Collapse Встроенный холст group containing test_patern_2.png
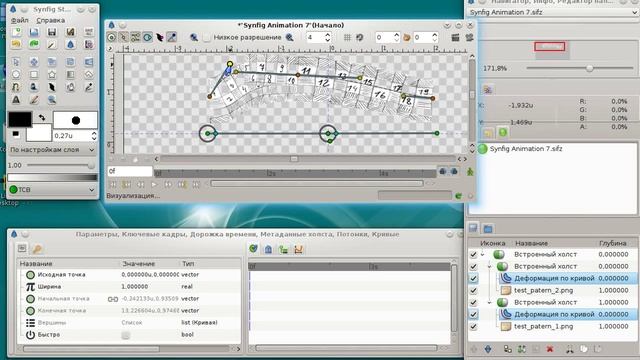640x360 pixels. point(489,267)
